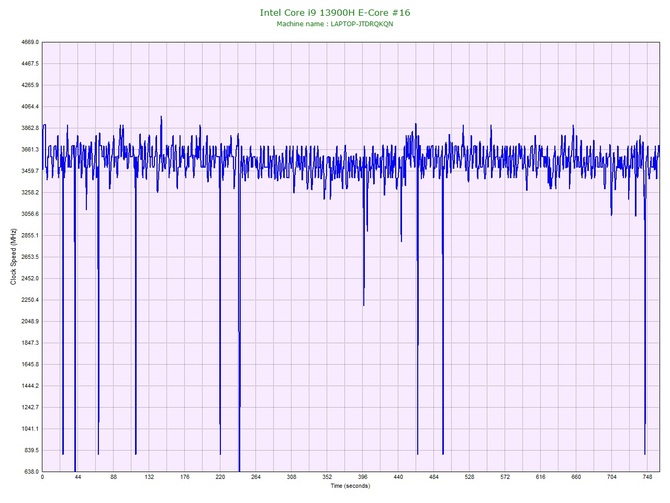Pick the y-axis tick 1041.1

(29, 429)
